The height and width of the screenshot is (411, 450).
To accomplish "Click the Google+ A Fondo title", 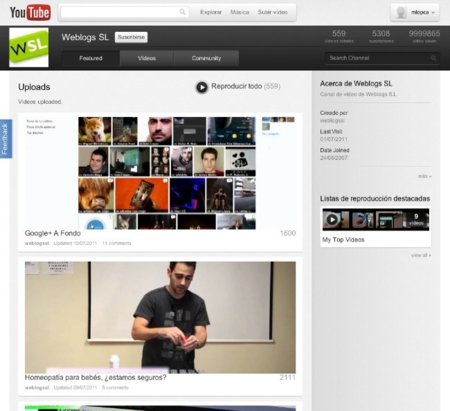I will click(x=53, y=233).
